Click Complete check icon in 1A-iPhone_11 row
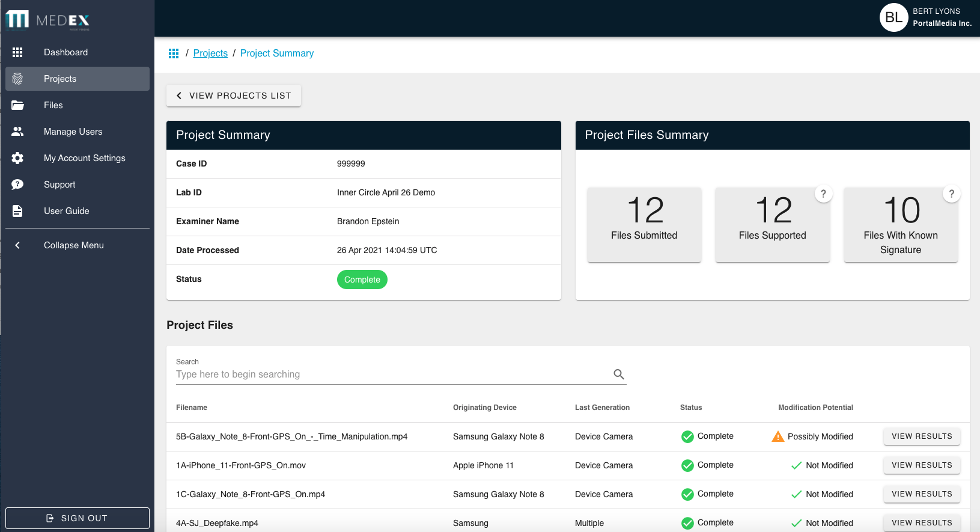This screenshot has height=532, width=980. [687, 465]
